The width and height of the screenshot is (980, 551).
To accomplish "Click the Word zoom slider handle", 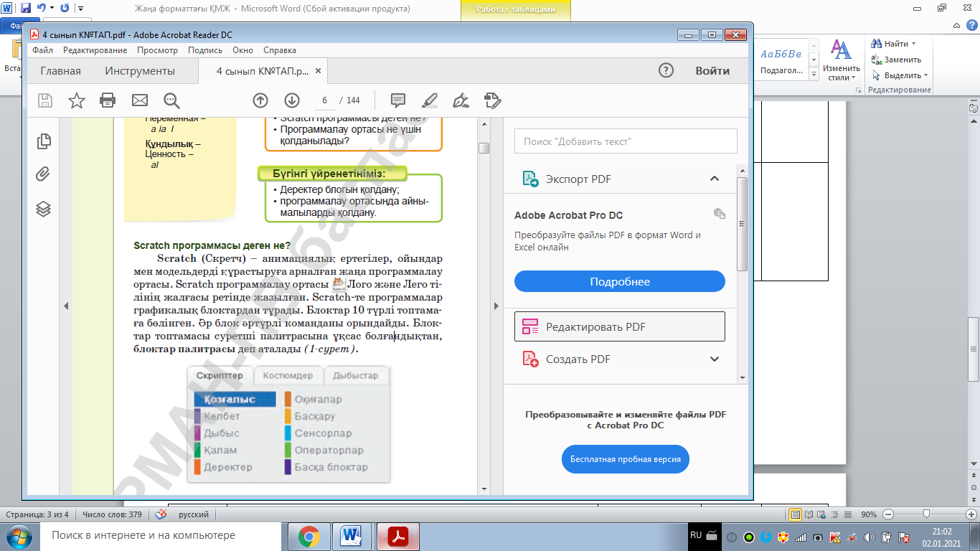I will coord(927,514).
